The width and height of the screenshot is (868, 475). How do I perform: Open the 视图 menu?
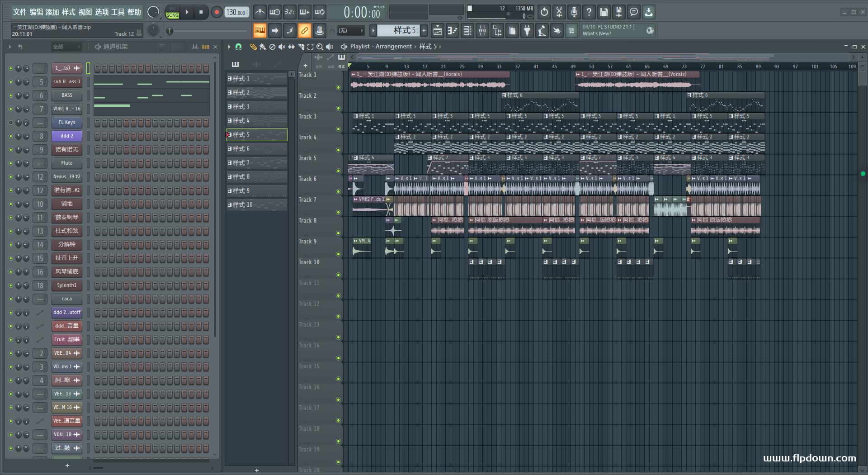85,12
